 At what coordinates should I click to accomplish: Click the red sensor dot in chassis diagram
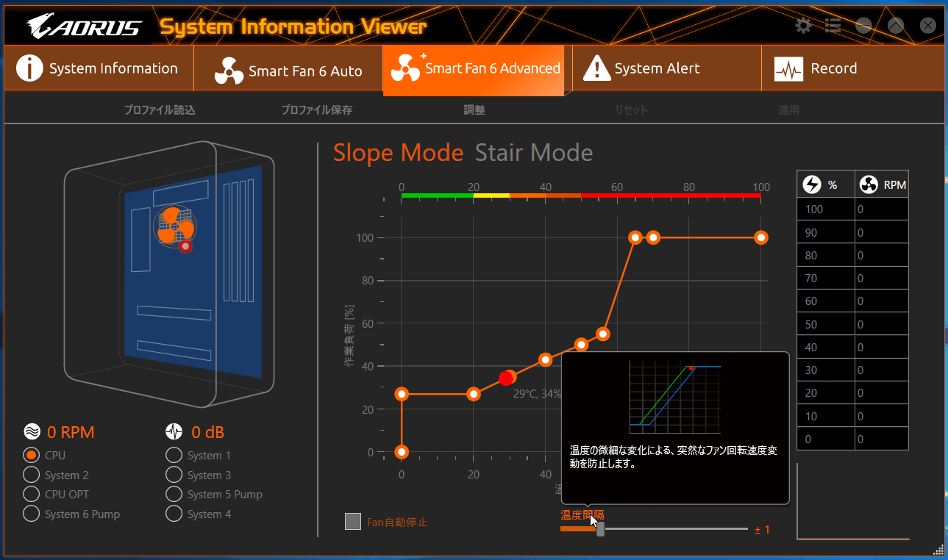186,247
